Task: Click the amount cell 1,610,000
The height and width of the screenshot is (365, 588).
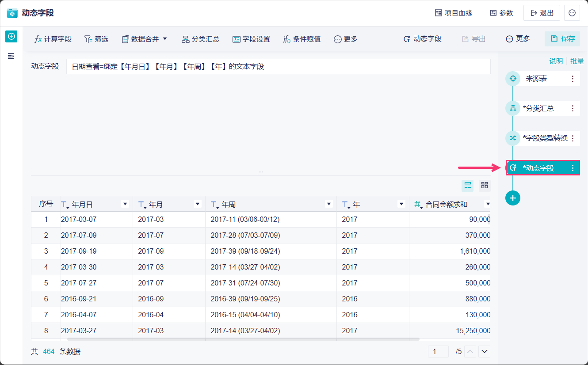Action: (475, 251)
